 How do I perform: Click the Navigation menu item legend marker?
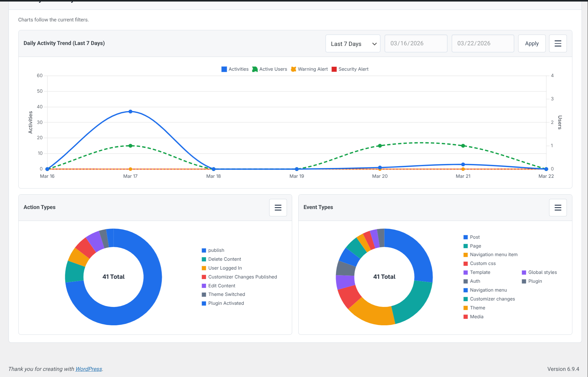466,255
